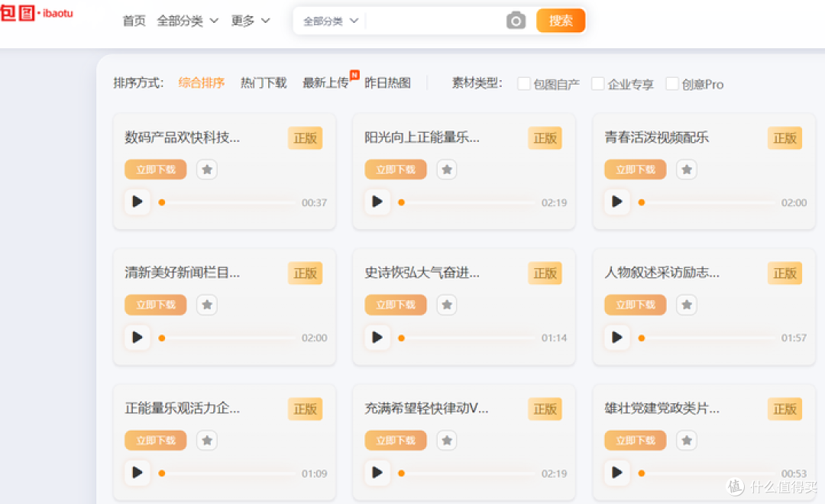Favorite 清新美好新闻栏目 with star icon
The width and height of the screenshot is (825, 504).
207,305
